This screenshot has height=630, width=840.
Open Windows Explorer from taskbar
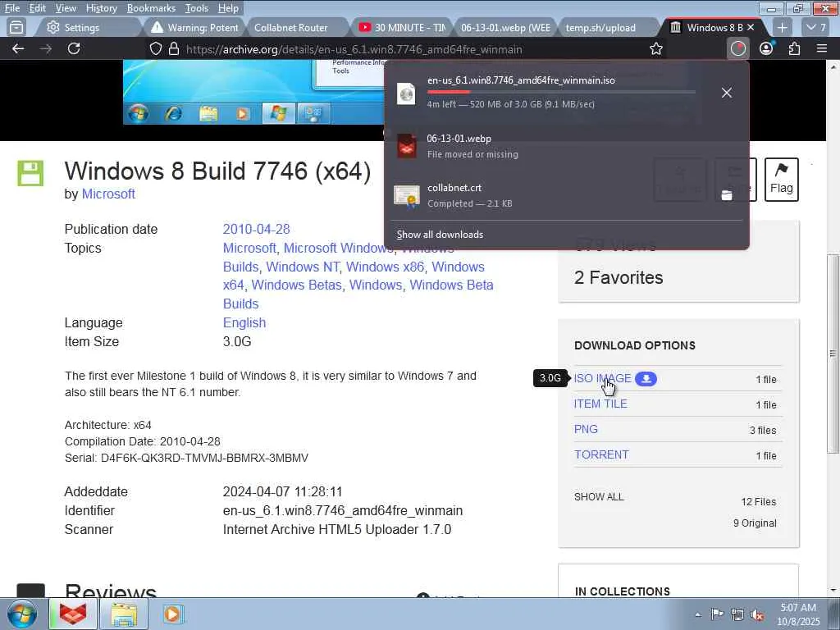(x=125, y=614)
